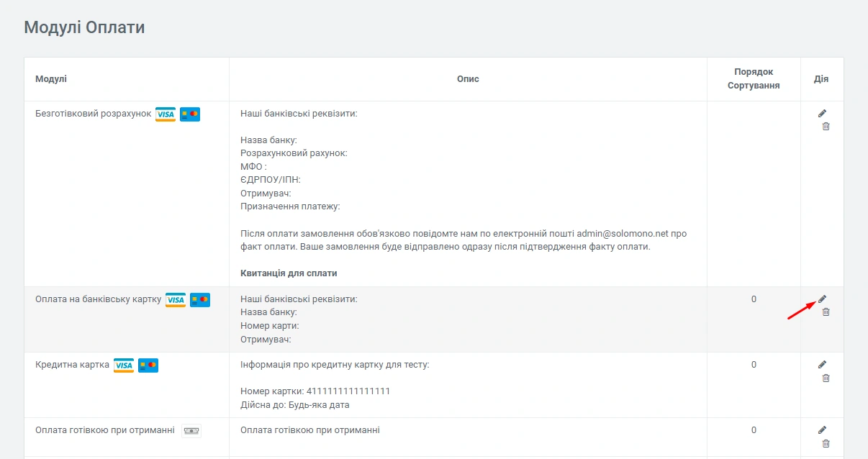
Task: Edit the Оплата готівкою при отриманні module
Action: (x=822, y=430)
